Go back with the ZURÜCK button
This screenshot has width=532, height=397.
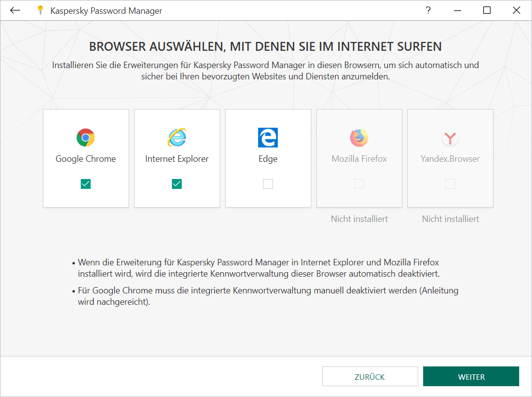370,376
